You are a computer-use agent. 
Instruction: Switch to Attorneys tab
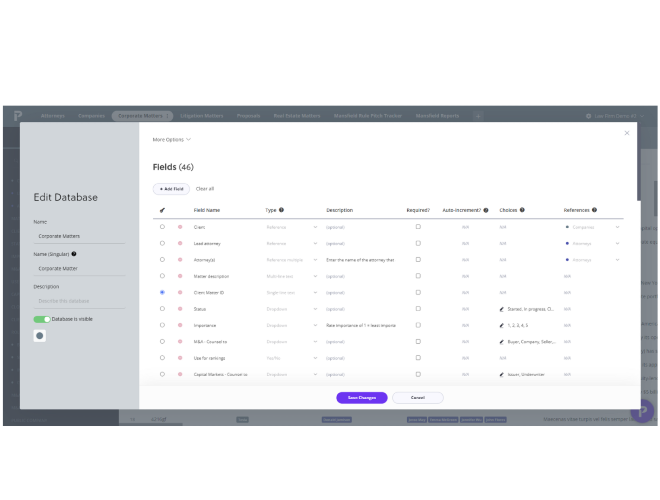click(x=53, y=116)
